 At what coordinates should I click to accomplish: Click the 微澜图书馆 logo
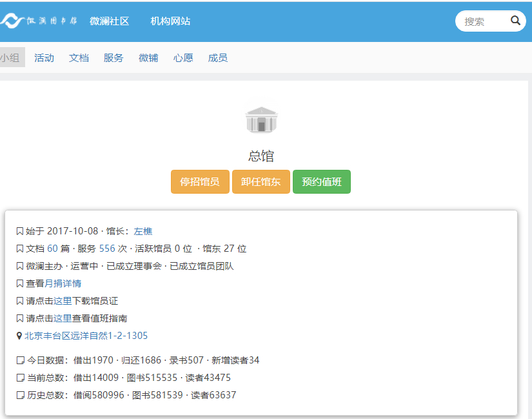click(39, 21)
